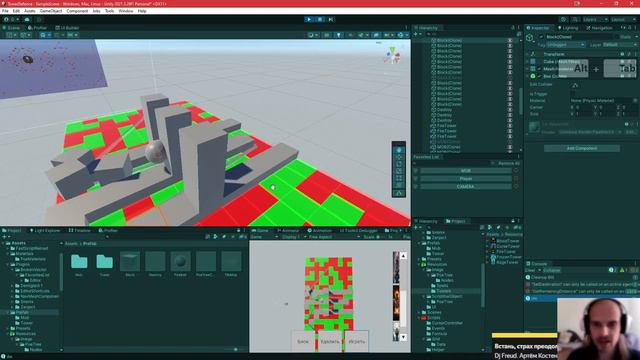Toggle the Block(Clone) active checkbox in Inspector

pos(541,37)
